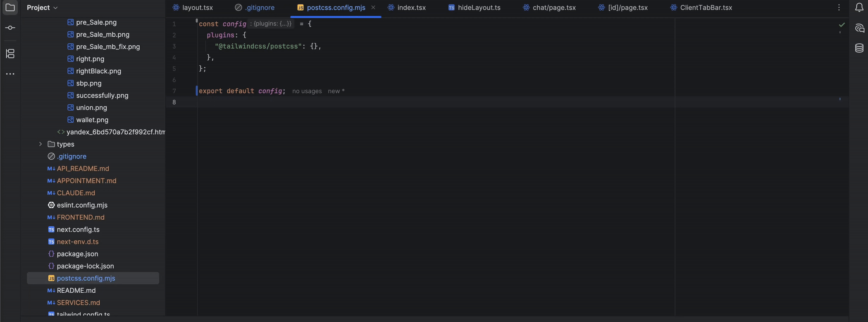Select union.png file
Viewport: 868px width, 322px height.
(91, 108)
